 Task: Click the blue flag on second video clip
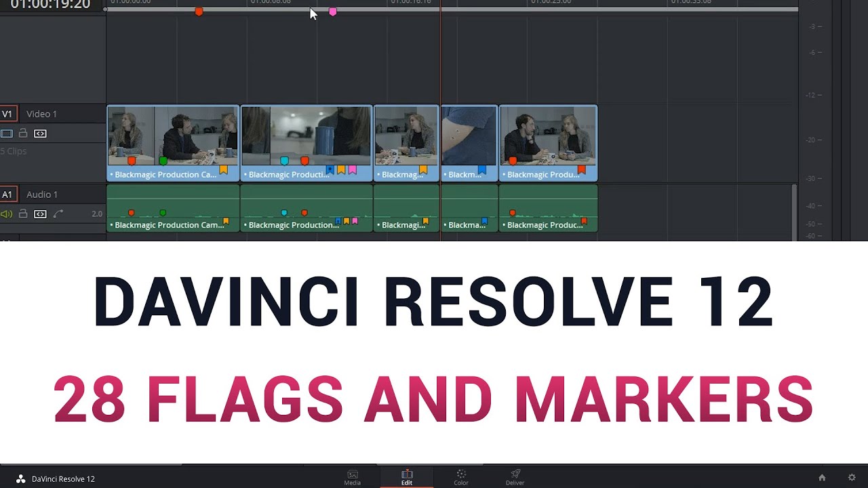(330, 169)
